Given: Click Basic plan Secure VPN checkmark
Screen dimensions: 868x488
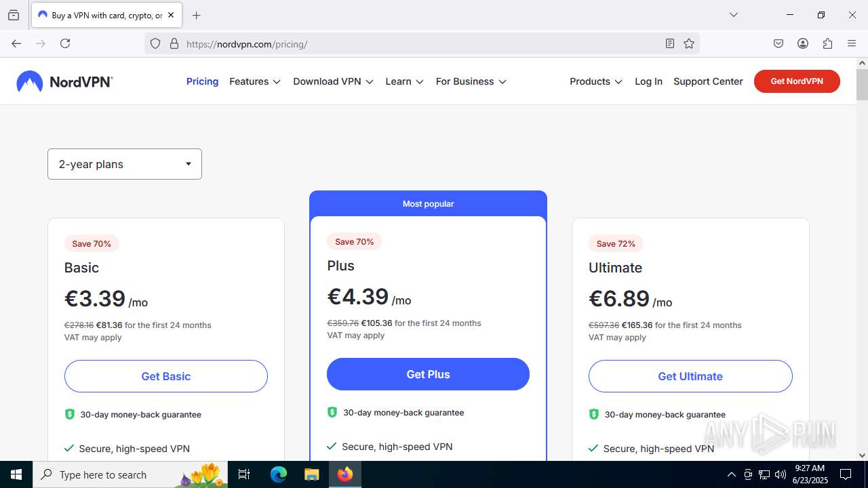Looking at the screenshot, I should click(68, 448).
